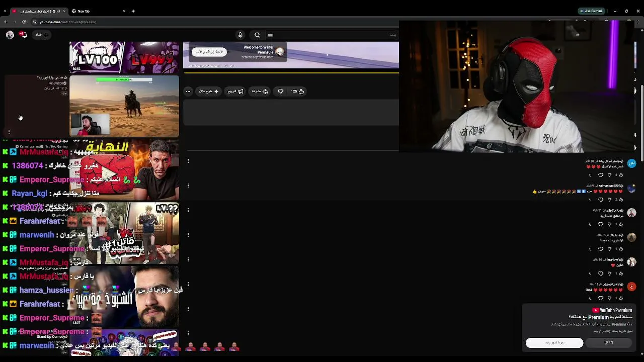Switch to the New Tab browser tab

coord(98,11)
